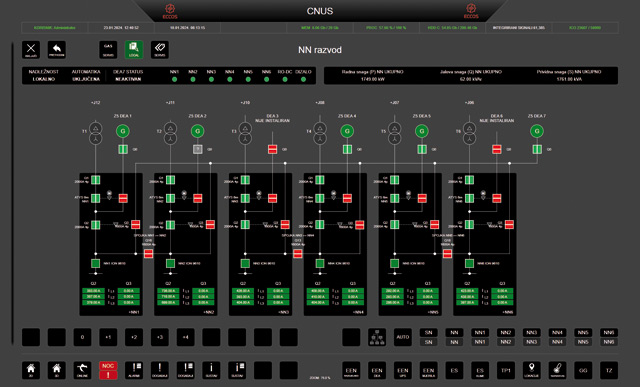Screen dimensions: 640x387
Task: Select floor level 0 button
Action: click(82, 337)
